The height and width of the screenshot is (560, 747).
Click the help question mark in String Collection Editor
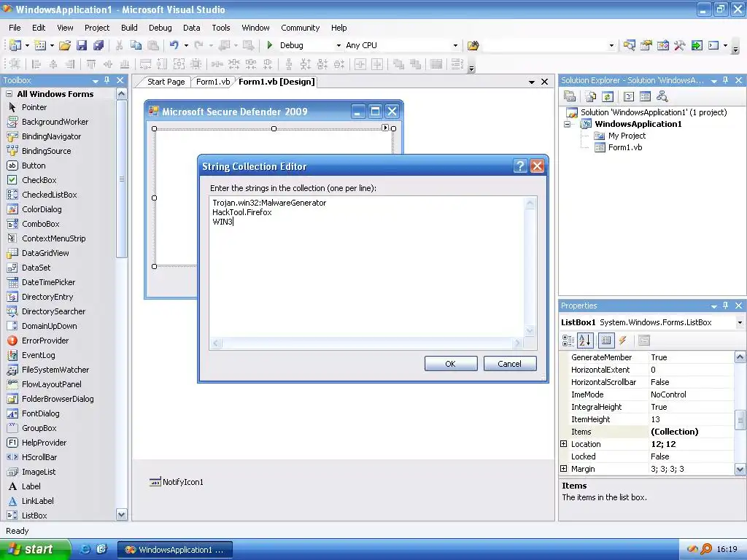point(520,166)
